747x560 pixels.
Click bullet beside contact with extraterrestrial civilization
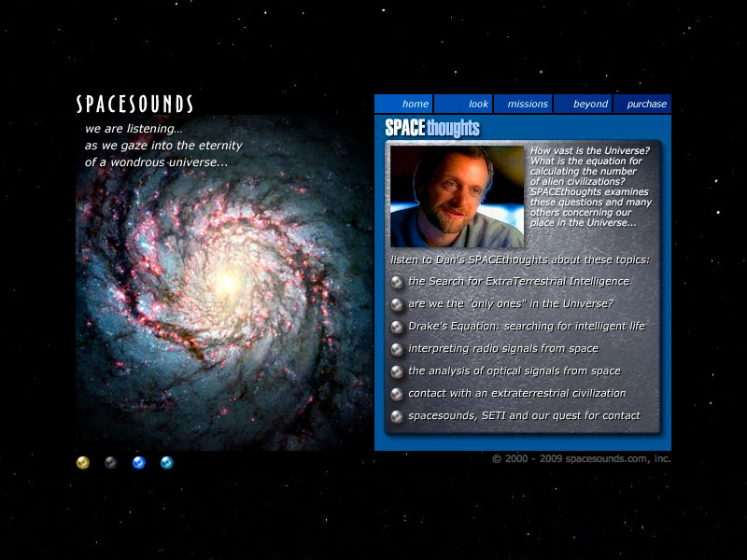tap(397, 394)
